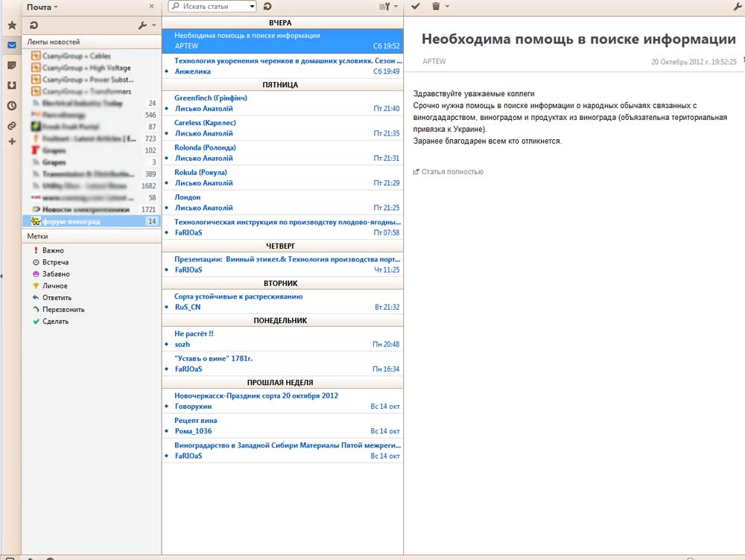The image size is (745, 560).
Task: Open article Greenfinch (Грінфінч)
Action: 282,103
